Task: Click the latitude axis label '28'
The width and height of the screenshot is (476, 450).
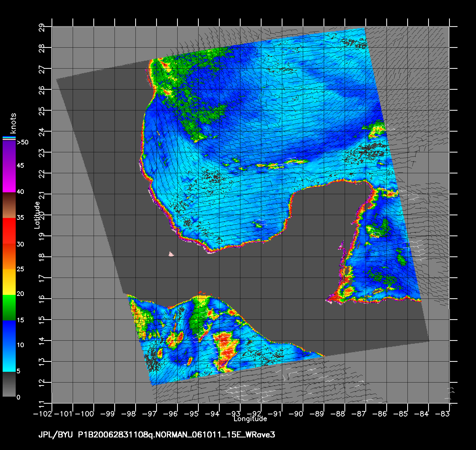Action: [x=42, y=48]
